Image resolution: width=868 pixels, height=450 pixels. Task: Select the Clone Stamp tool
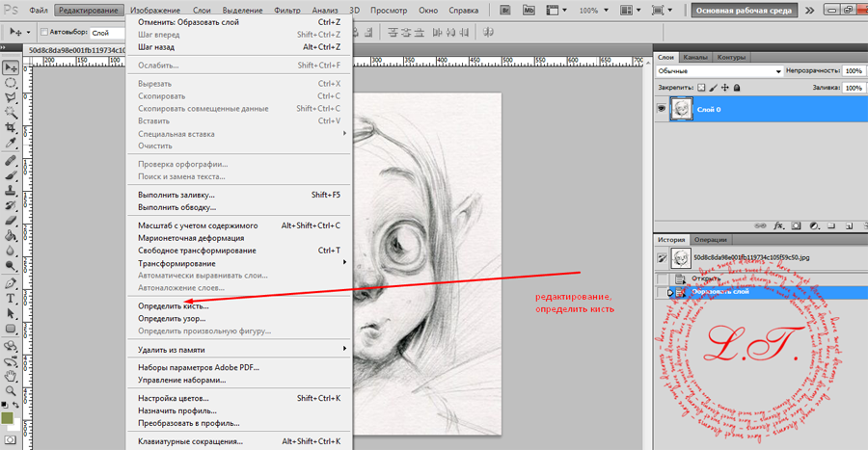pyautogui.click(x=11, y=191)
